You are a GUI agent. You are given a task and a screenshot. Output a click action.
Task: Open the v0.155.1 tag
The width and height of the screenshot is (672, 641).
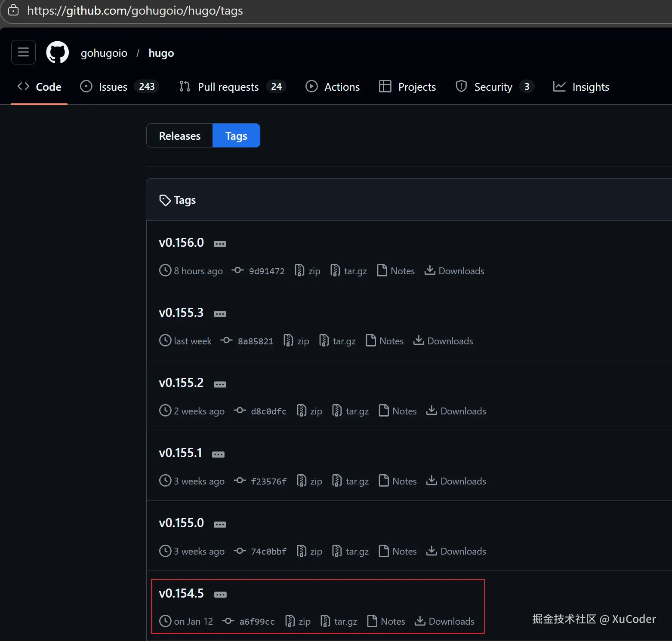[180, 453]
